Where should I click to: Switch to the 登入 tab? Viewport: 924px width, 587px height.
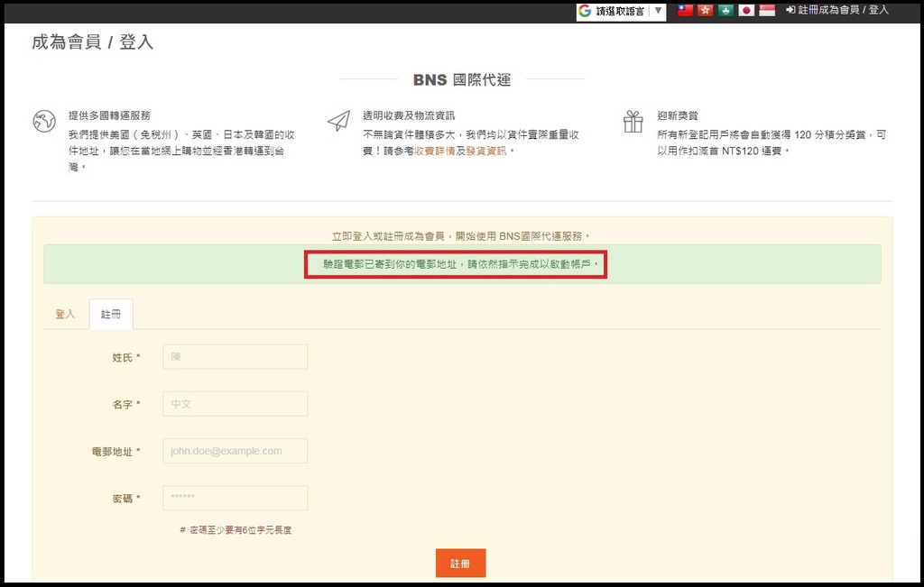[65, 314]
